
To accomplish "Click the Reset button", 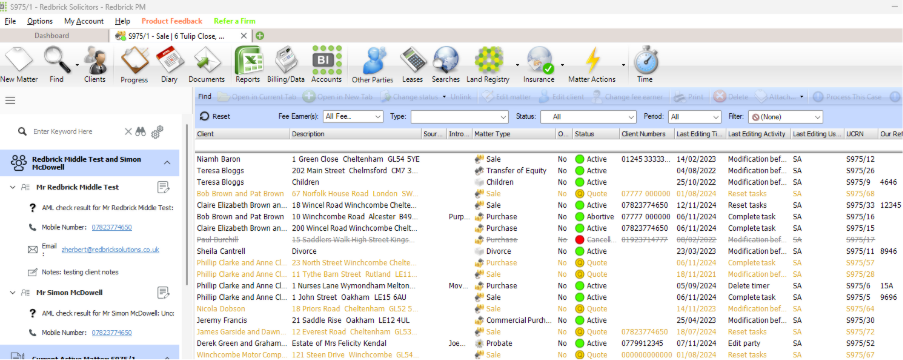I will tap(215, 116).
